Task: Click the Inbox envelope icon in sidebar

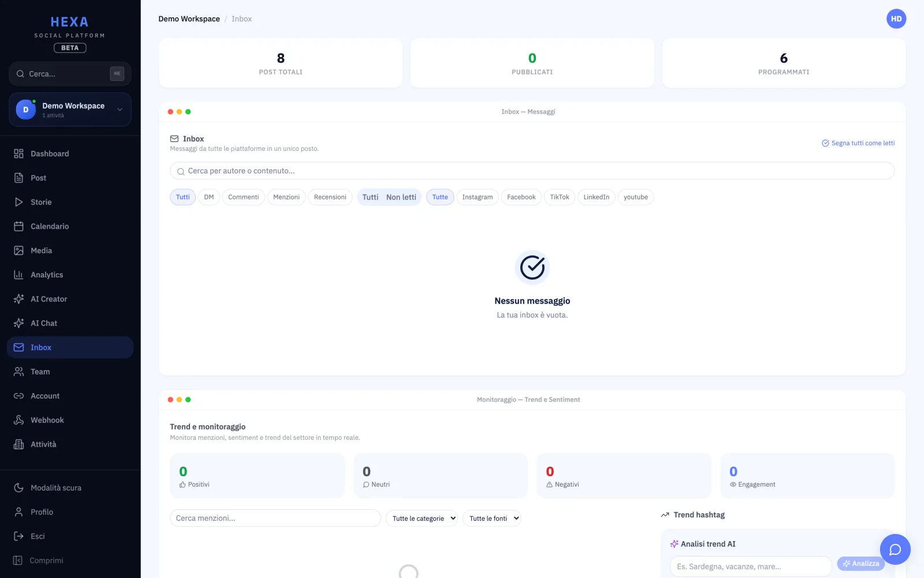Action: (x=18, y=347)
